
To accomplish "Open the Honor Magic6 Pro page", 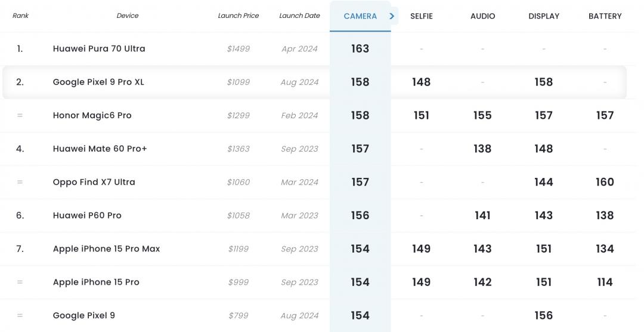I will [x=92, y=115].
